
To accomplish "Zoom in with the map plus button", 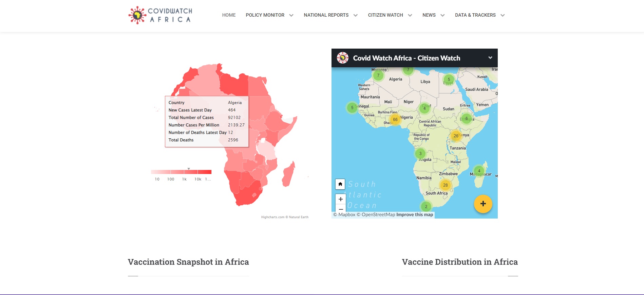I will pyautogui.click(x=340, y=199).
